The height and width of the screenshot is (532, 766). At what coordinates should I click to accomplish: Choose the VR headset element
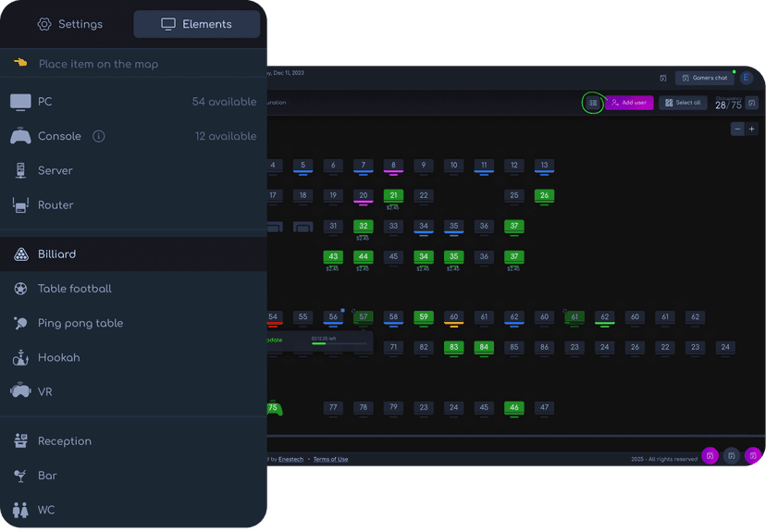pos(133,391)
